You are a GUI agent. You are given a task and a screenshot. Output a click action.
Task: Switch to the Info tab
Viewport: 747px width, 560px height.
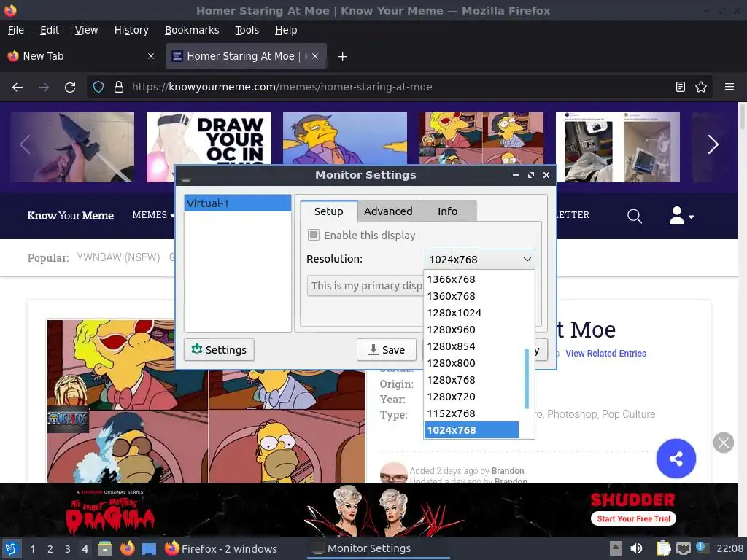coord(448,211)
